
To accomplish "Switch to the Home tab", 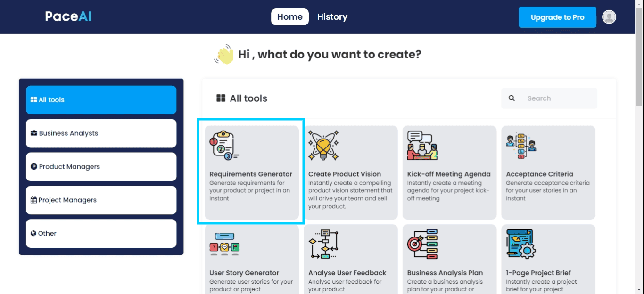I will pyautogui.click(x=289, y=16).
